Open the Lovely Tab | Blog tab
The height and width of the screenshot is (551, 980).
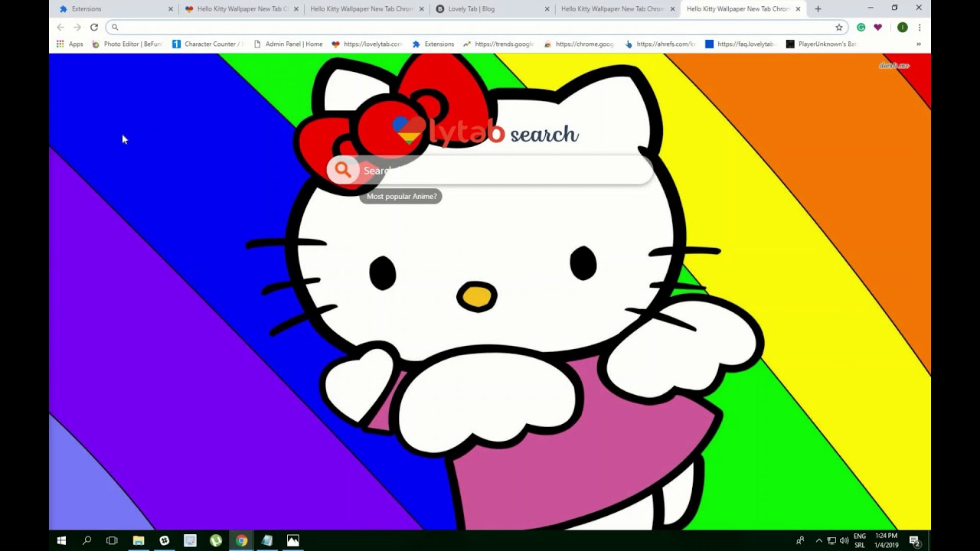[491, 9]
